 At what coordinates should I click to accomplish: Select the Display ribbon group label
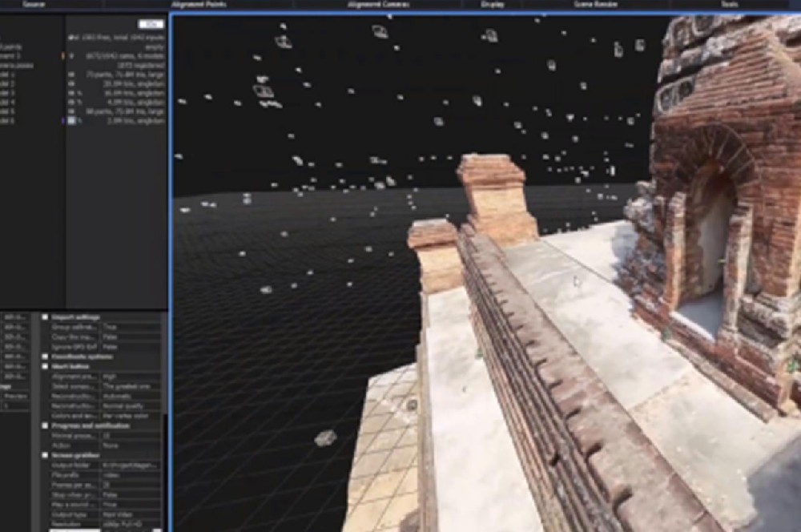tap(493, 4)
